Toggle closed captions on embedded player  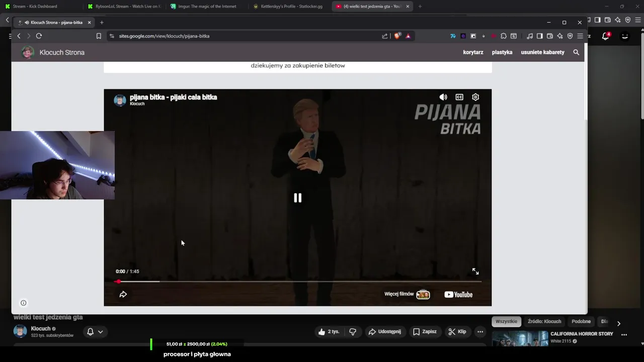(x=459, y=97)
